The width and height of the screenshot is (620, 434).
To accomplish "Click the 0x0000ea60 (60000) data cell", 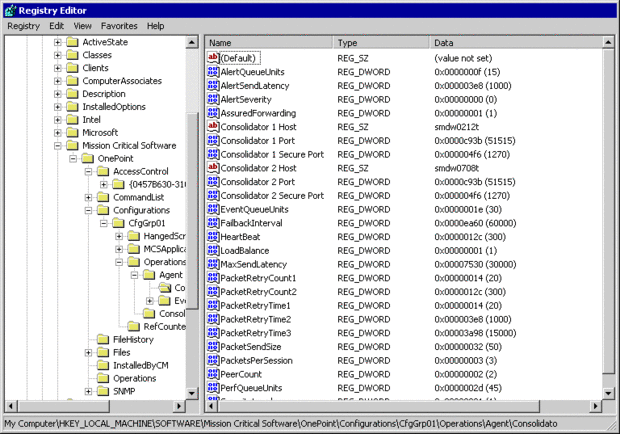I will pyautogui.click(x=475, y=223).
